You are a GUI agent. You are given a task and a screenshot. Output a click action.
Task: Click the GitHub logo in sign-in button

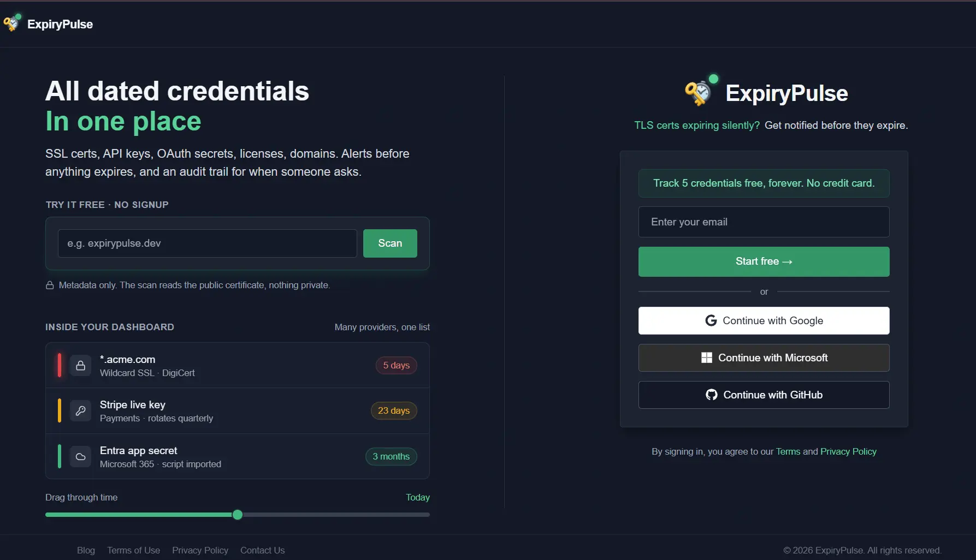point(711,395)
